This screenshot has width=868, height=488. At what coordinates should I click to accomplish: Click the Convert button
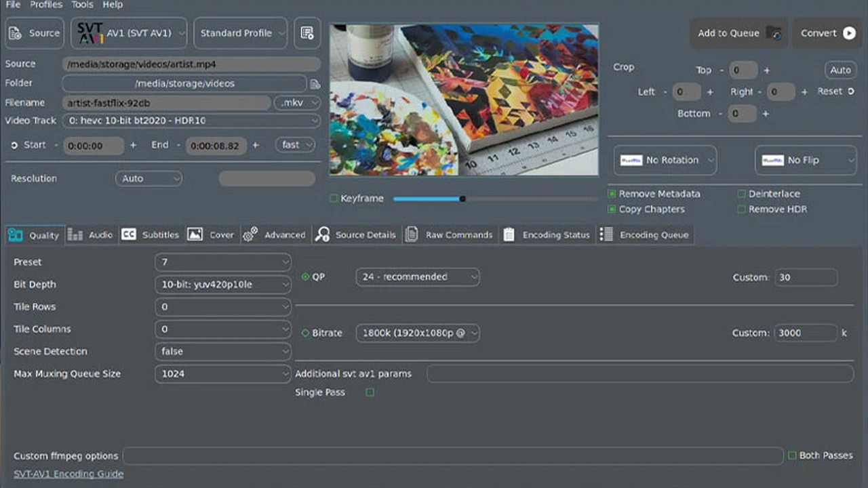[827, 33]
